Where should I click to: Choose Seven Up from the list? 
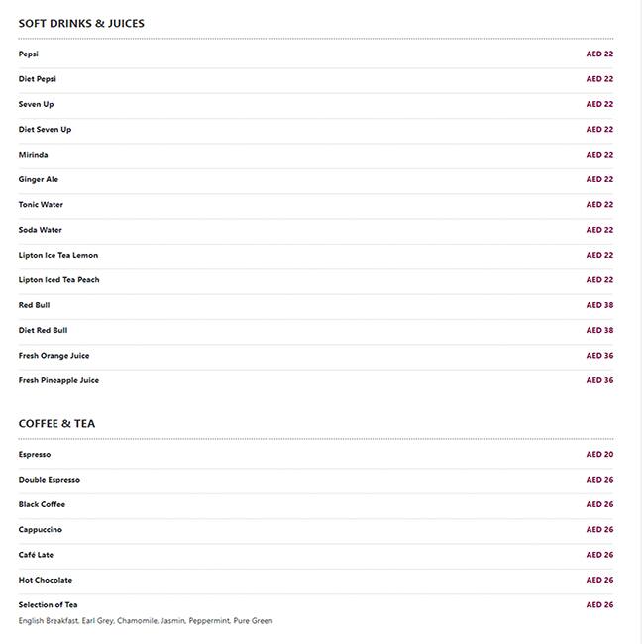(x=36, y=104)
